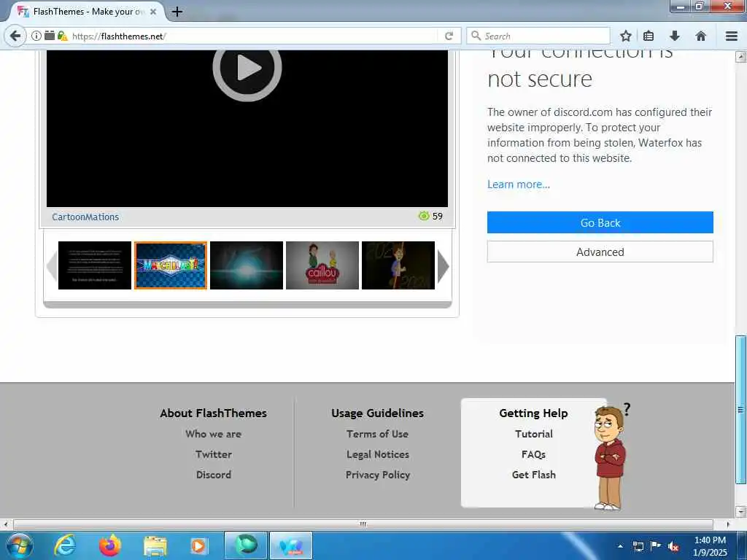This screenshot has width=747, height=560.
Task: Open the Legal Notices link
Action: tap(378, 454)
